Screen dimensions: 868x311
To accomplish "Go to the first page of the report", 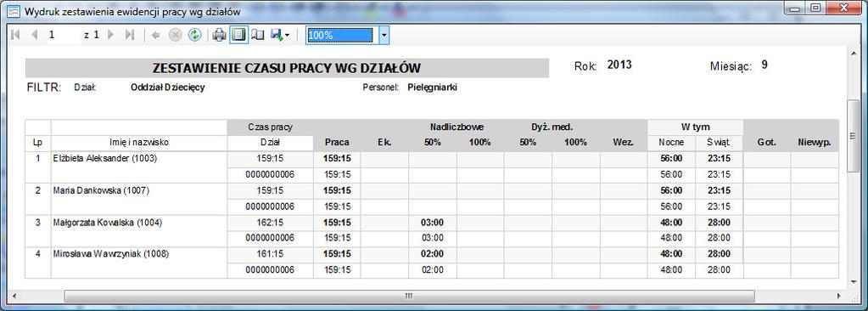I will 15,35.
